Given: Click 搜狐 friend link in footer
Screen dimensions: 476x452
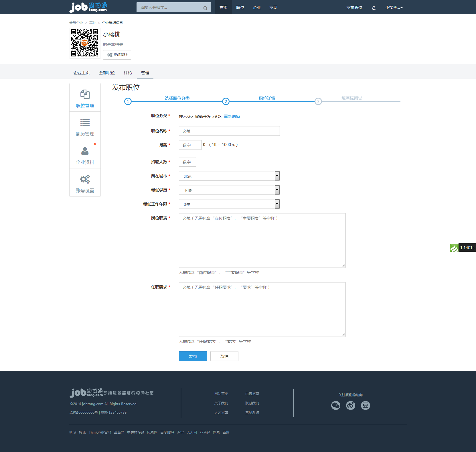Looking at the screenshot, I should tap(82, 433).
